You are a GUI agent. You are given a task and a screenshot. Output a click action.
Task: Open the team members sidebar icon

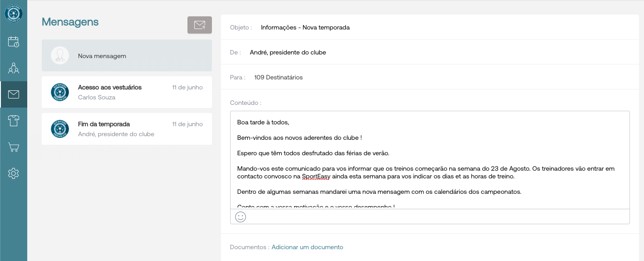pyautogui.click(x=14, y=69)
